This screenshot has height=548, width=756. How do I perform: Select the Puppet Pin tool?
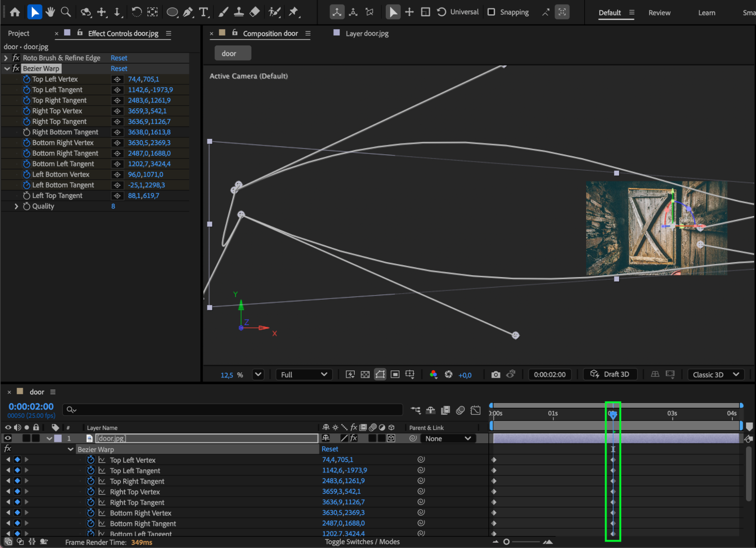[x=293, y=12]
